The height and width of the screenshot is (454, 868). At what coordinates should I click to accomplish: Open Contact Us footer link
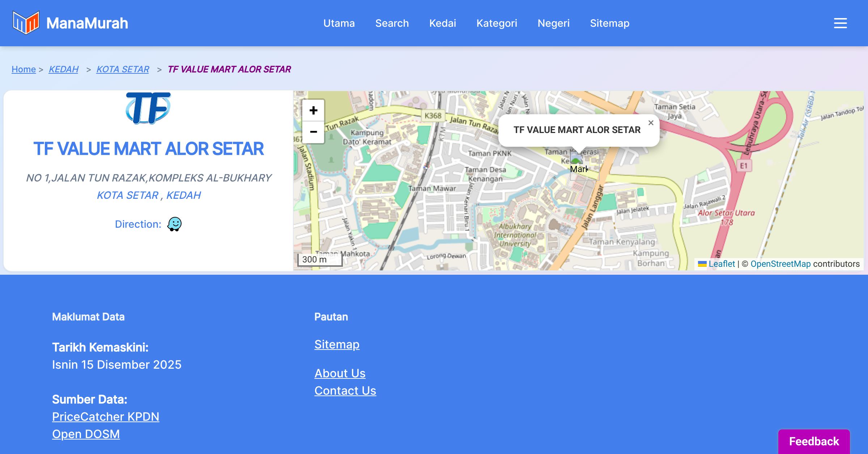pos(345,390)
